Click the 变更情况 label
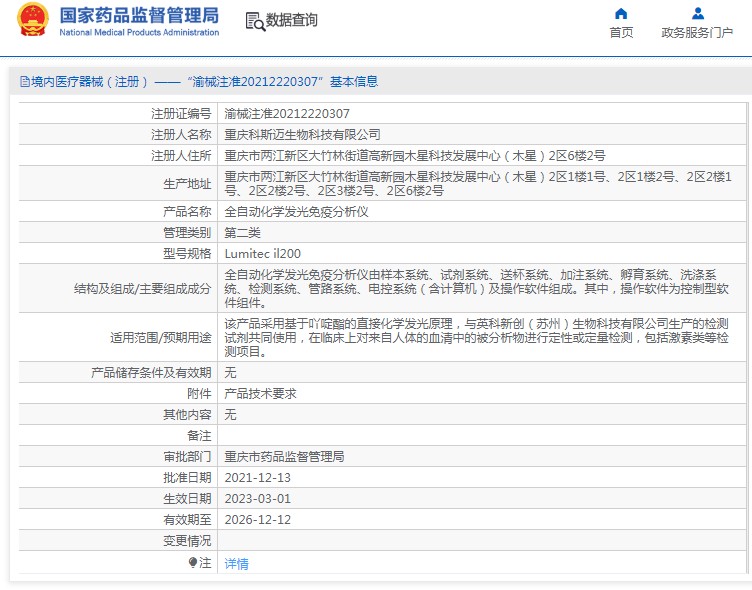Image resolution: width=752 pixels, height=590 pixels. pos(187,541)
